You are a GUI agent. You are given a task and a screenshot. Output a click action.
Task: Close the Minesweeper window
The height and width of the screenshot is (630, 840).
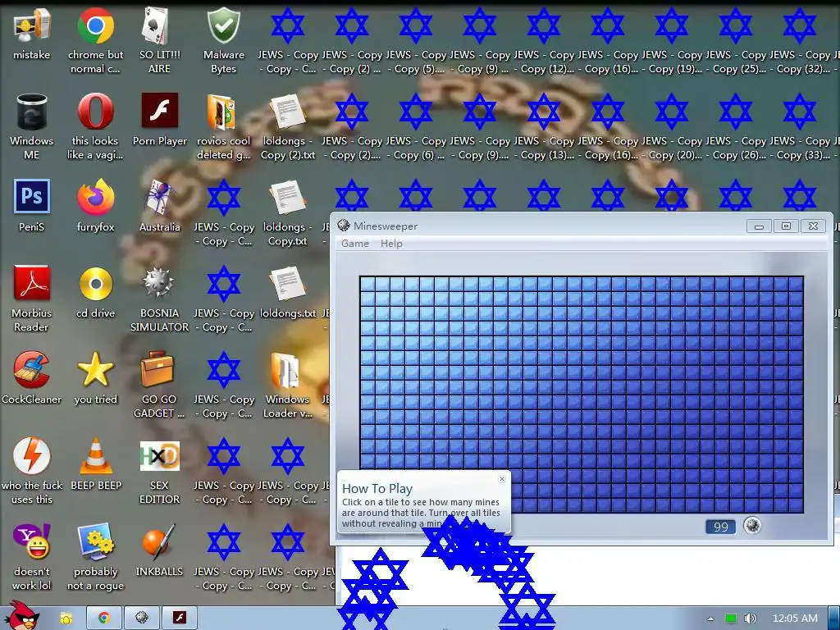813,226
